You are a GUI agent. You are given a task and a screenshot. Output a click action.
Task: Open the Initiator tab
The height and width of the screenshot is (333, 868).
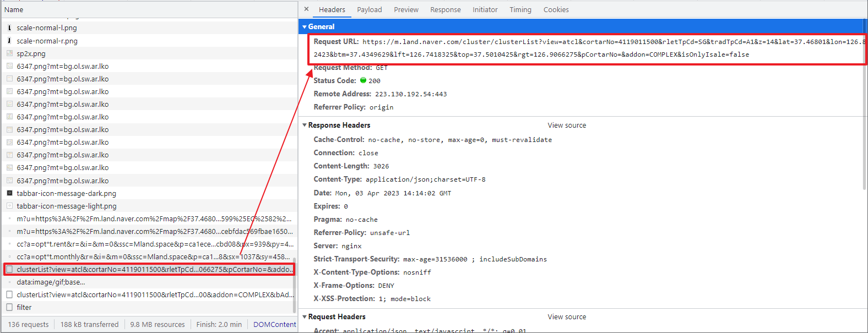coord(485,9)
